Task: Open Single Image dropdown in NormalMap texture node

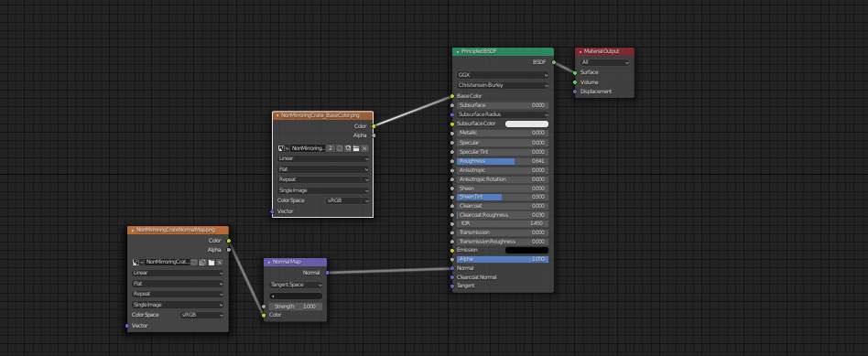Action: click(x=178, y=305)
